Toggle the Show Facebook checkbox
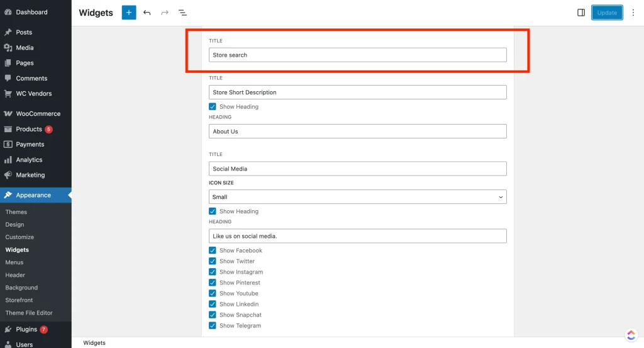644x348 pixels. pos(213,250)
